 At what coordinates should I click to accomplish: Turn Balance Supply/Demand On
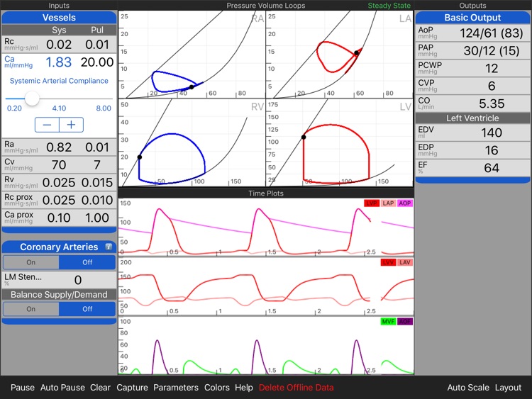point(31,309)
